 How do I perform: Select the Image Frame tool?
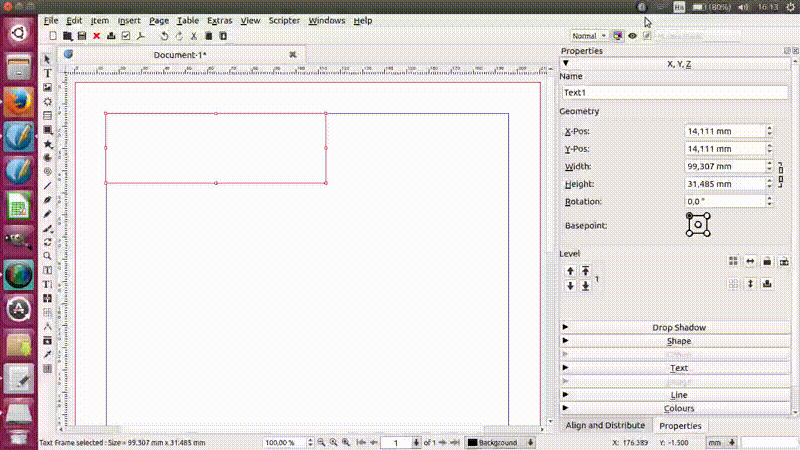click(47, 88)
